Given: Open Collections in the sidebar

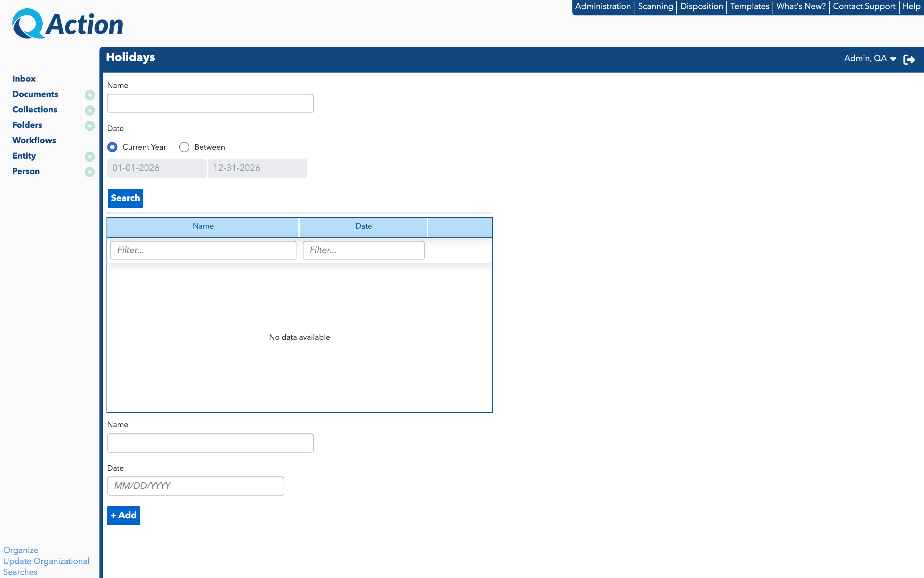Looking at the screenshot, I should [x=35, y=110].
